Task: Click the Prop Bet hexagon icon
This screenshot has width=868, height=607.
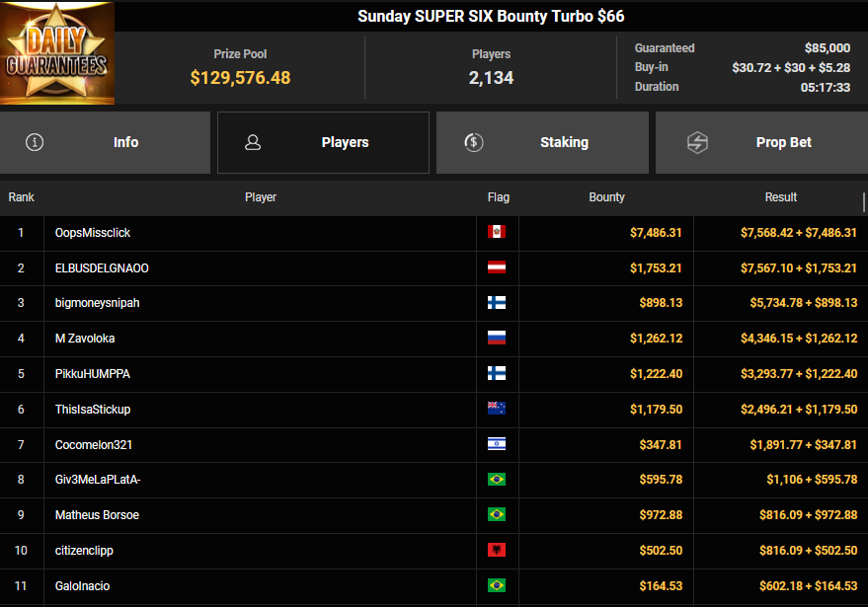Action: pos(698,142)
